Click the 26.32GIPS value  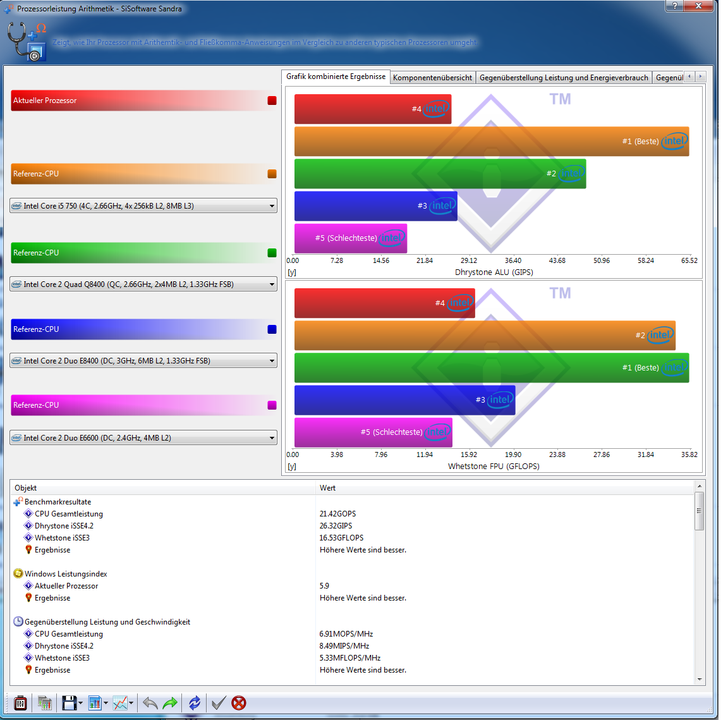336,525
